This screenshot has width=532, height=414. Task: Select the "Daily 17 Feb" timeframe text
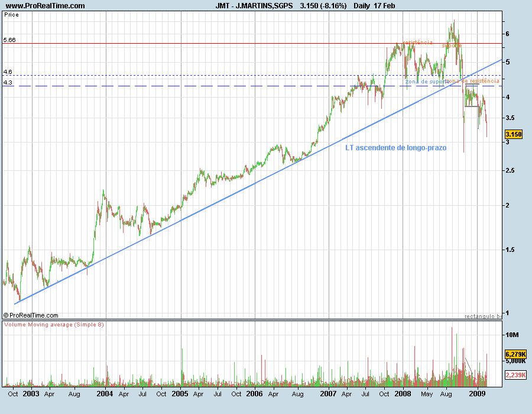374,6
